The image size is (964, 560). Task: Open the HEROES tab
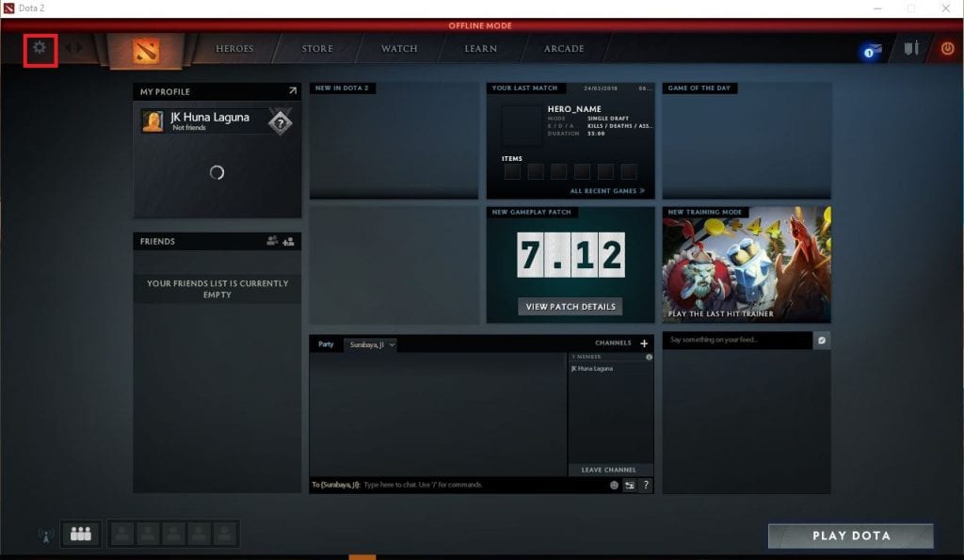[234, 49]
